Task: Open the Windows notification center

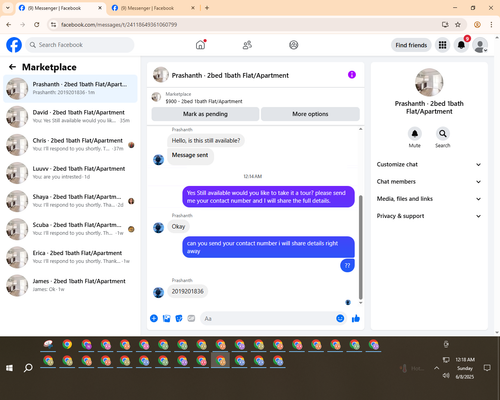Action: pos(487,368)
